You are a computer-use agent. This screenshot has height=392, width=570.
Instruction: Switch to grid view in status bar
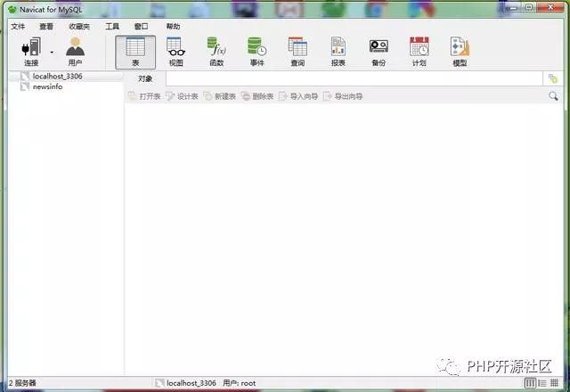click(x=554, y=383)
